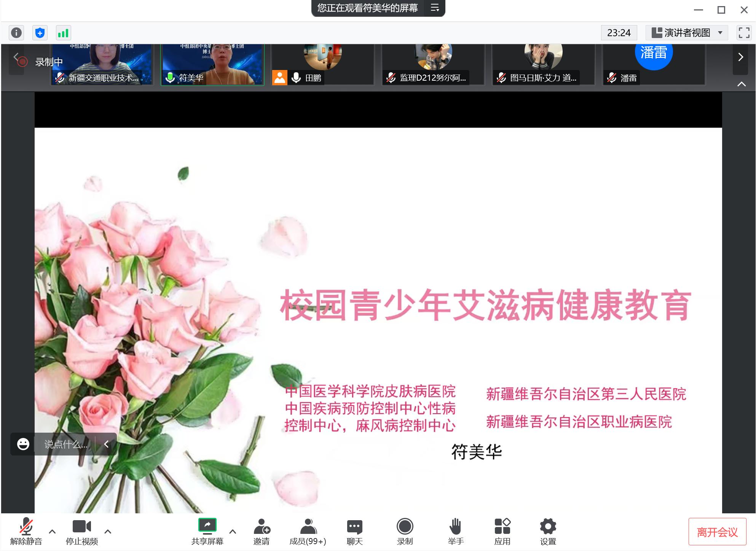Start recording with 录制 button

(405, 531)
